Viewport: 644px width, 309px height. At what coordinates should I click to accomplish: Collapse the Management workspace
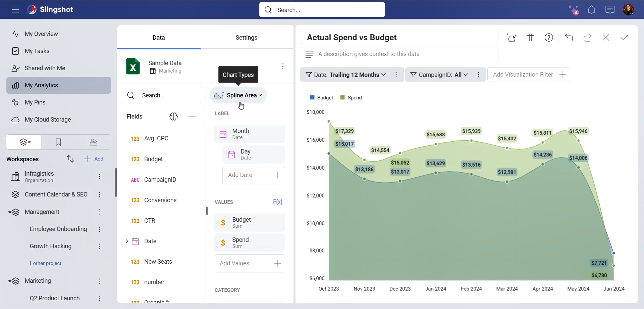10,212
